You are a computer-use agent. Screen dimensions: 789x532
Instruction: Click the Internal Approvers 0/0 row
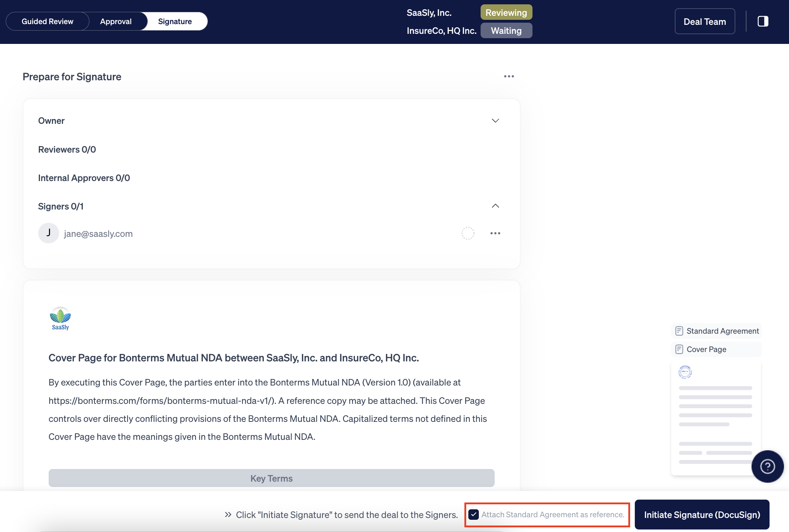(x=84, y=178)
